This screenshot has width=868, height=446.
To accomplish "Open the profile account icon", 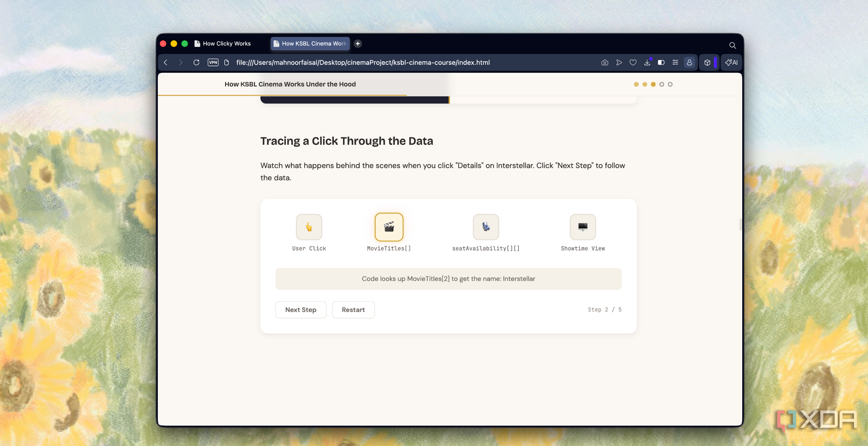I will (690, 62).
